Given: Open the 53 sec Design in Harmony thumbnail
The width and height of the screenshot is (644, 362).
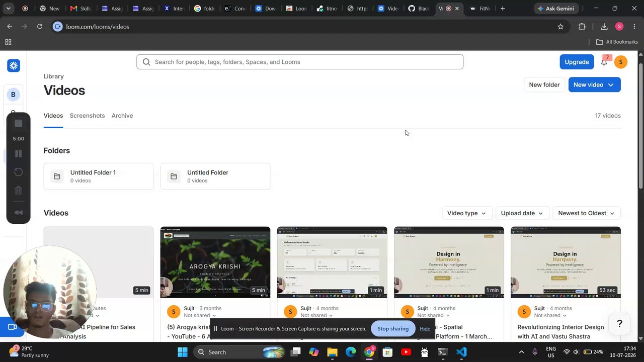Looking at the screenshot, I should [566, 262].
